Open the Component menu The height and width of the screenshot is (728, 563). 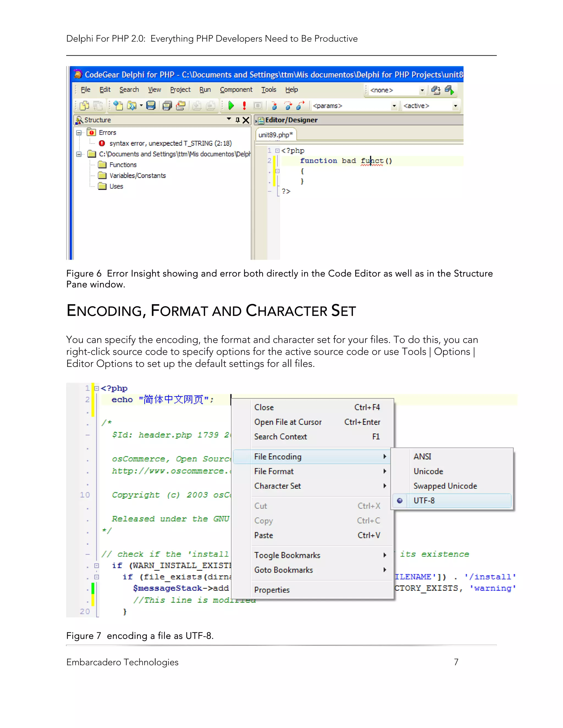point(236,90)
